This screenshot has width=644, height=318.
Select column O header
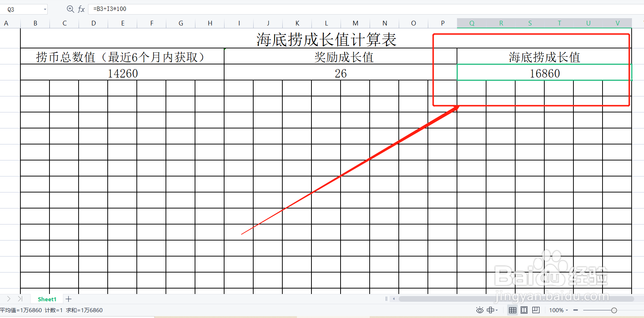[x=414, y=23]
